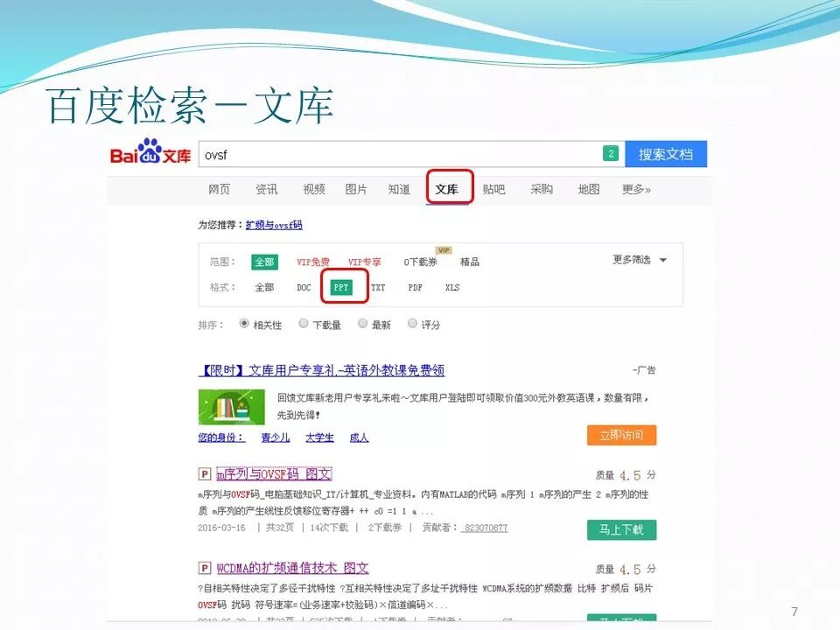The width and height of the screenshot is (840, 630).
Task: Filter by VIP专享 range
Action: pos(364,262)
